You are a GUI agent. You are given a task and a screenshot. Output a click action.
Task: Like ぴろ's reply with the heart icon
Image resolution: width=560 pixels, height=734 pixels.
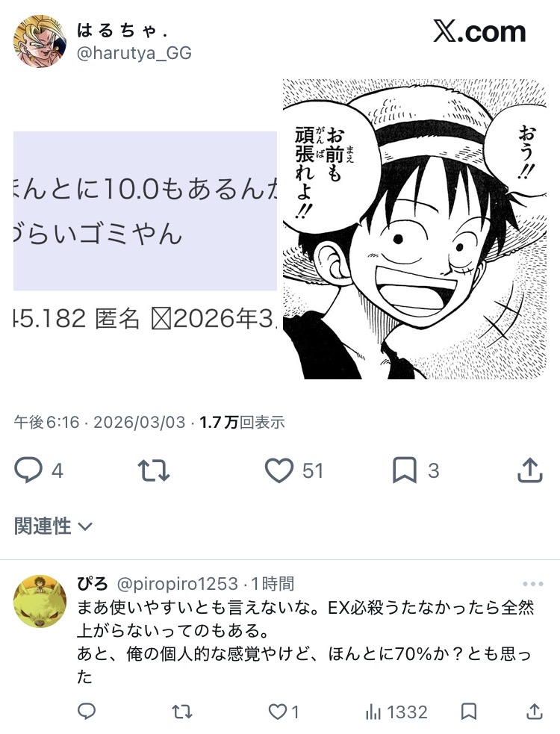(x=277, y=712)
